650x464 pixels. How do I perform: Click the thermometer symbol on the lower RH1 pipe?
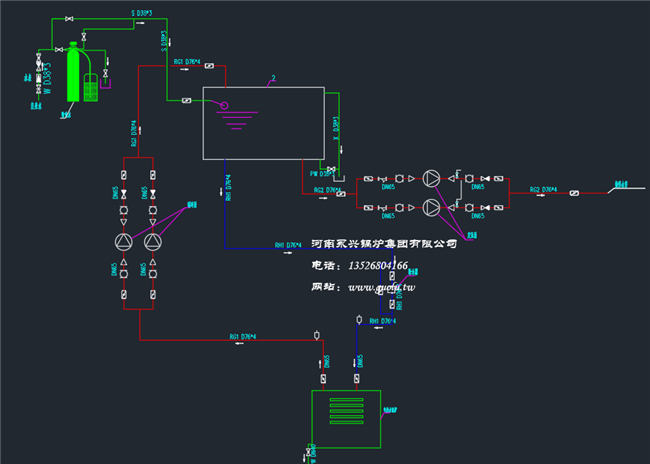(359, 320)
